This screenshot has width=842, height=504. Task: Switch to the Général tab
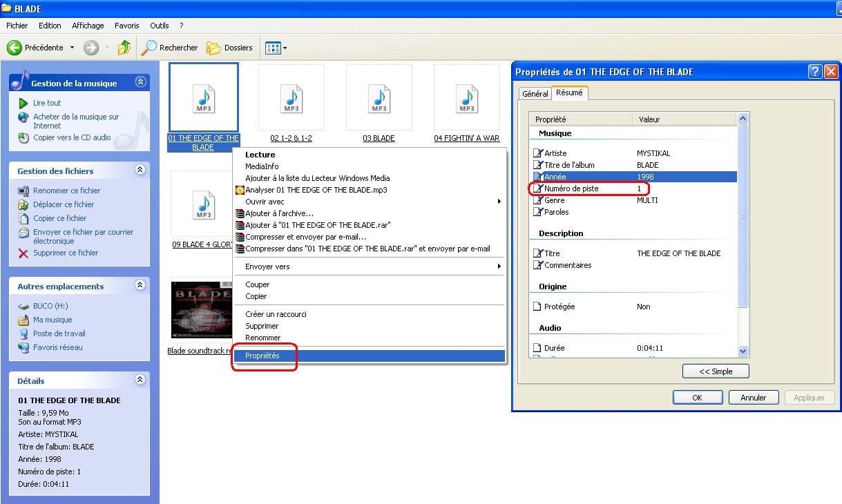pyautogui.click(x=535, y=94)
